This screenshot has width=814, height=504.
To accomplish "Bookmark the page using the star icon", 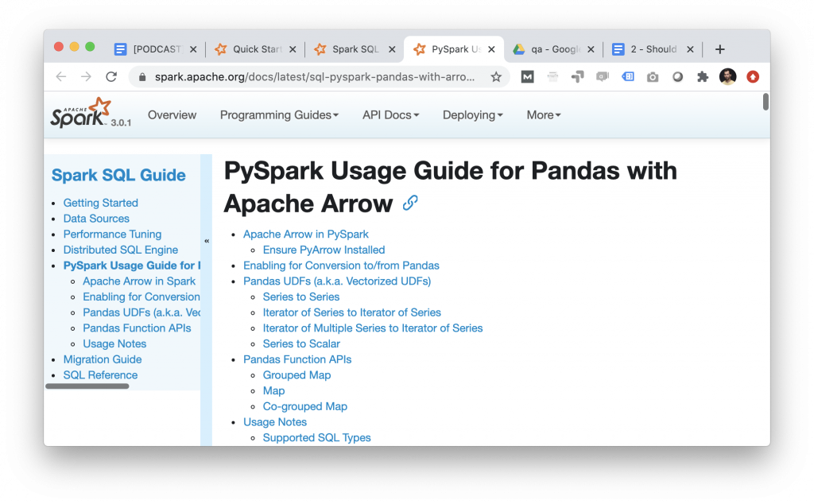I will [495, 77].
